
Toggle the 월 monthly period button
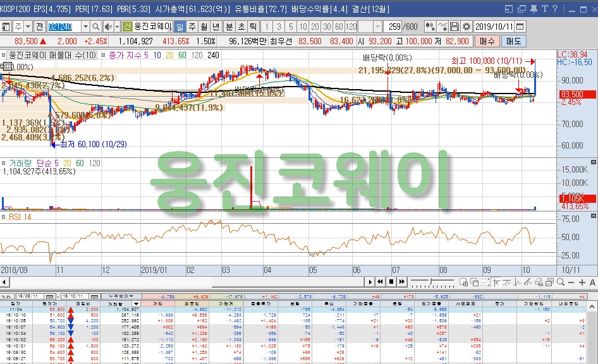point(204,27)
